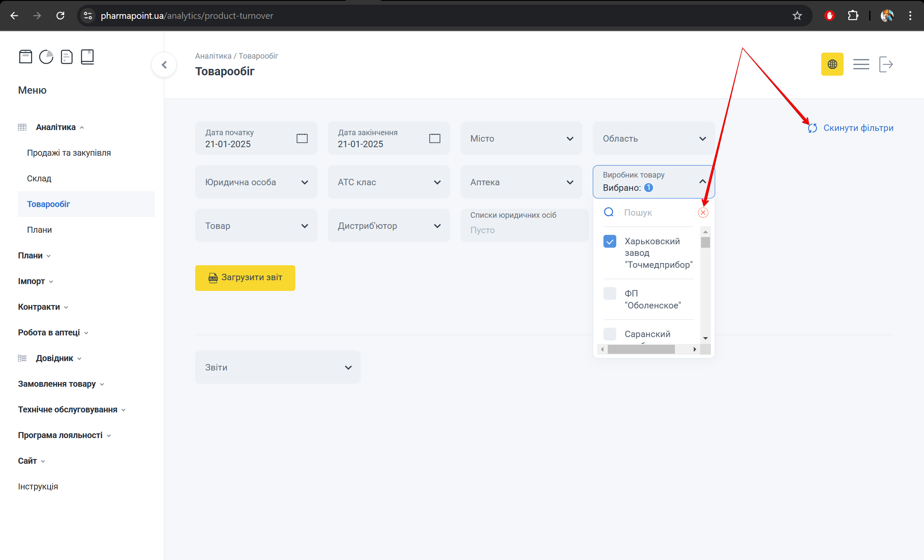The height and width of the screenshot is (560, 924).
Task: Expand the Місто dropdown
Action: (521, 139)
